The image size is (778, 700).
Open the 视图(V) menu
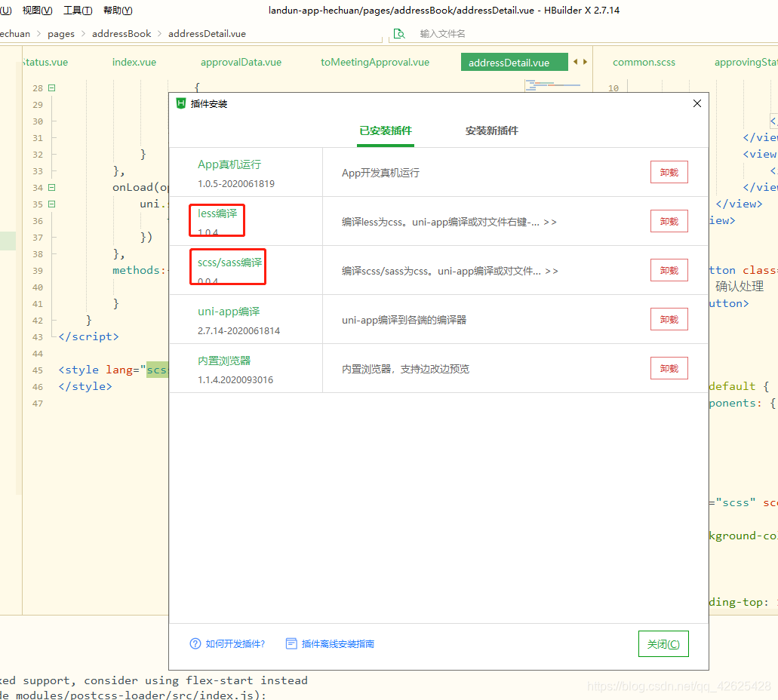coord(37,11)
